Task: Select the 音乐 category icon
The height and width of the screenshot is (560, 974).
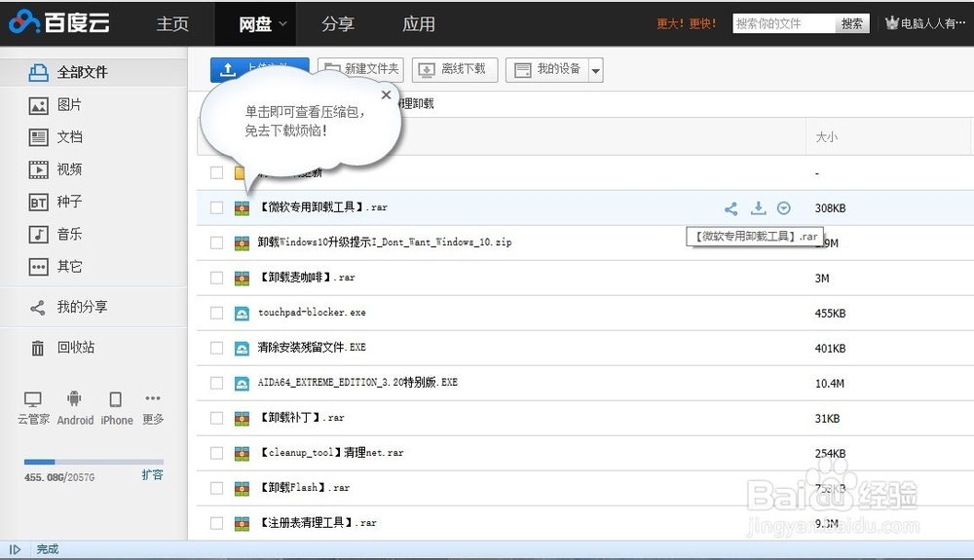Action: click(39, 235)
